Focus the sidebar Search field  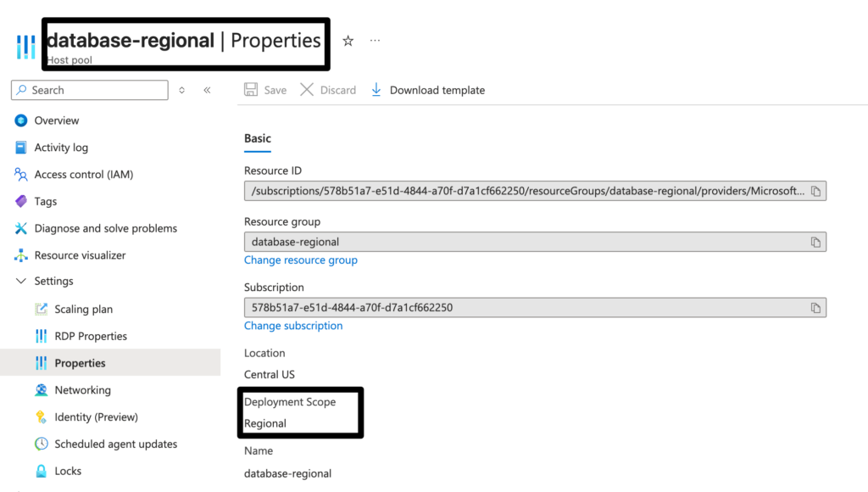coord(95,90)
